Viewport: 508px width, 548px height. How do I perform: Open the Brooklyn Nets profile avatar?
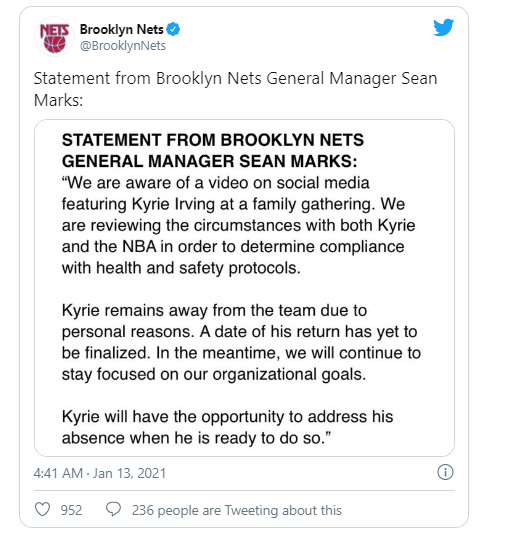point(54,37)
